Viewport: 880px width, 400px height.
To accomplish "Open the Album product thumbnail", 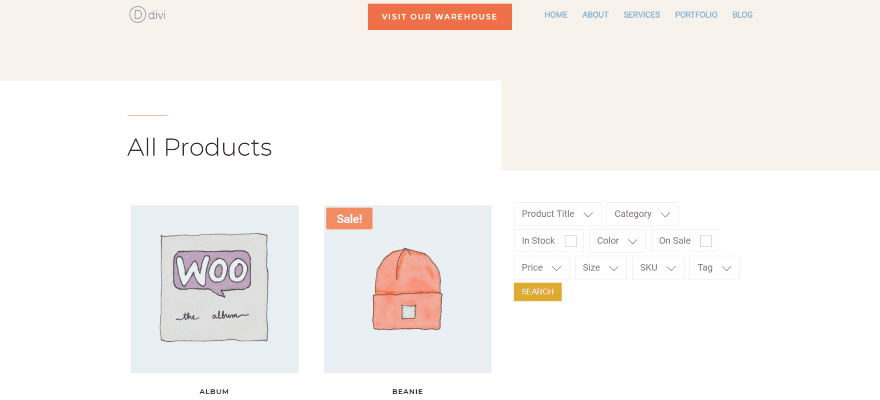I will pos(214,289).
